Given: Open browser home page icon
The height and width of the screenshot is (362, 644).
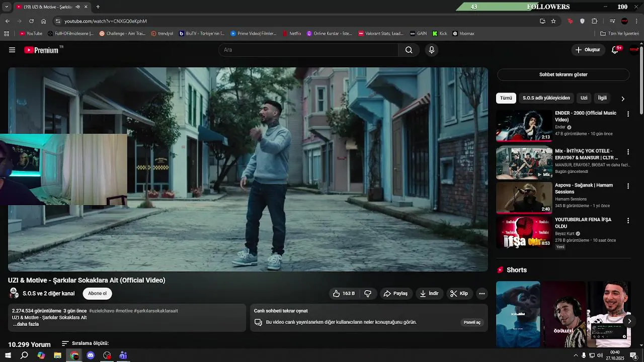Looking at the screenshot, I should point(43,21).
